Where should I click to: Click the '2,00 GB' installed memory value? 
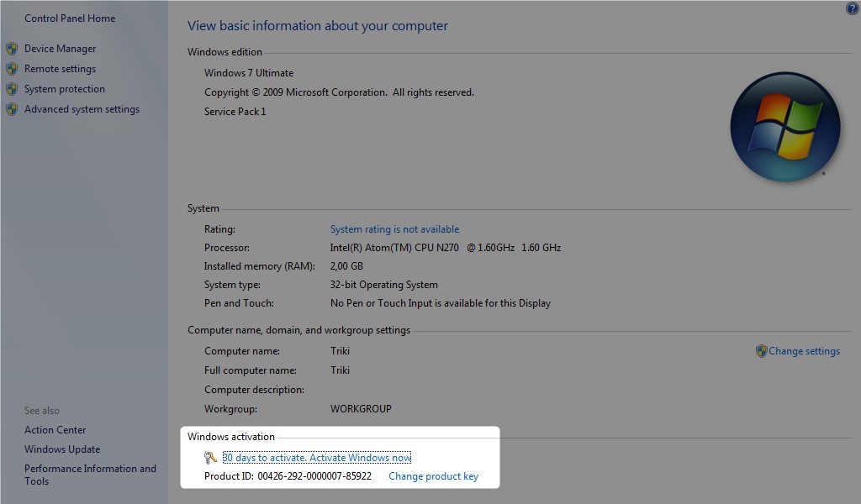tap(346, 266)
